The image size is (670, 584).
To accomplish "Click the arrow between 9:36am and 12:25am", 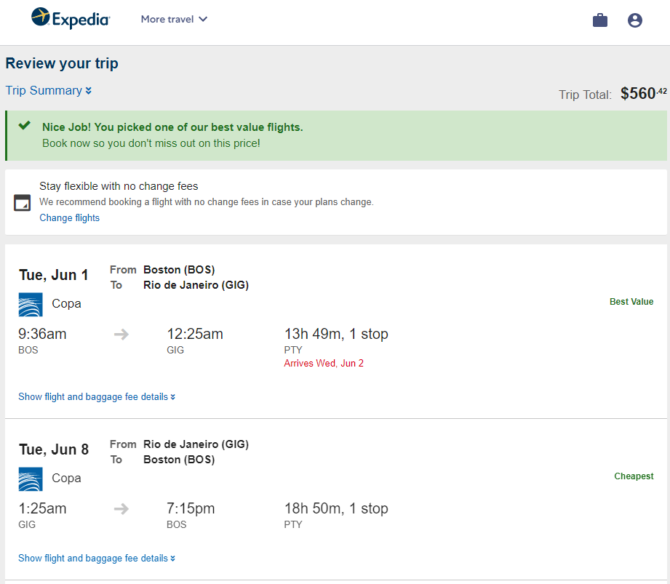I will pyautogui.click(x=121, y=334).
